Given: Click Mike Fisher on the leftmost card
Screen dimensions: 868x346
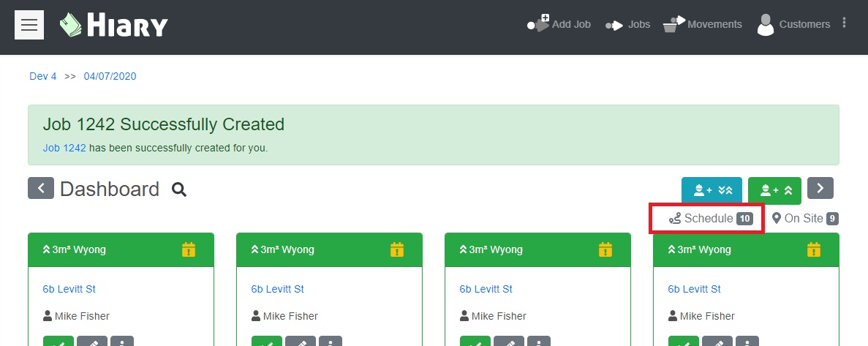Looking at the screenshot, I should click(76, 316).
